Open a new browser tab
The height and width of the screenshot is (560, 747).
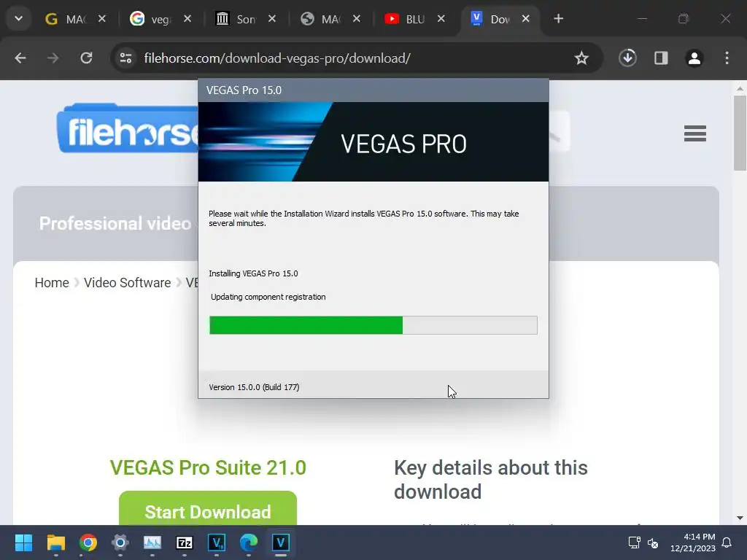tap(558, 18)
